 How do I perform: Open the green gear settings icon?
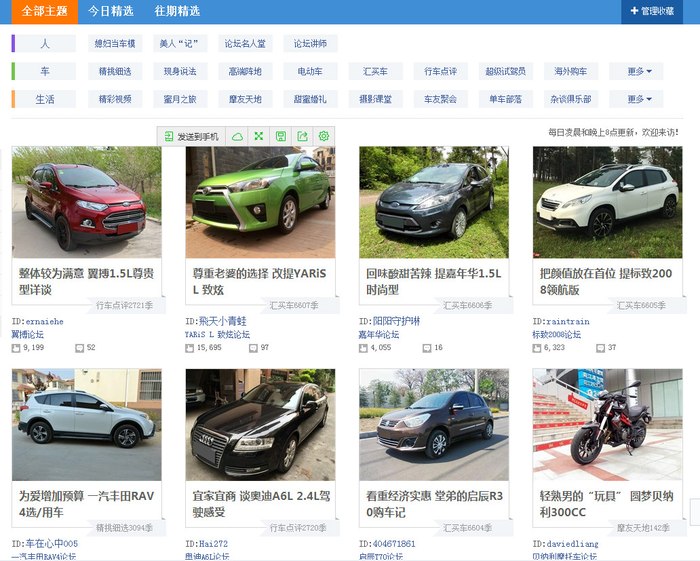323,136
